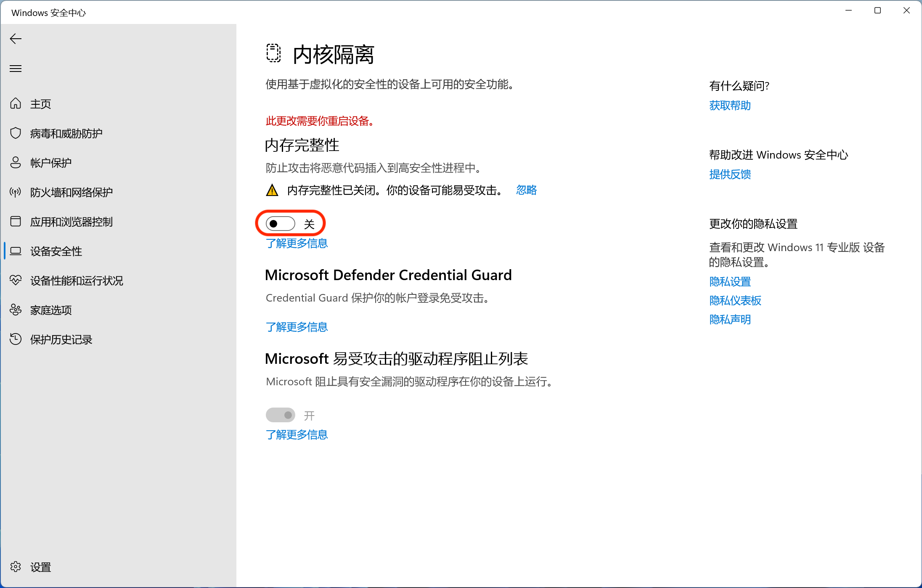
Task: Click 忽略 link beside the warning
Action: 526,190
